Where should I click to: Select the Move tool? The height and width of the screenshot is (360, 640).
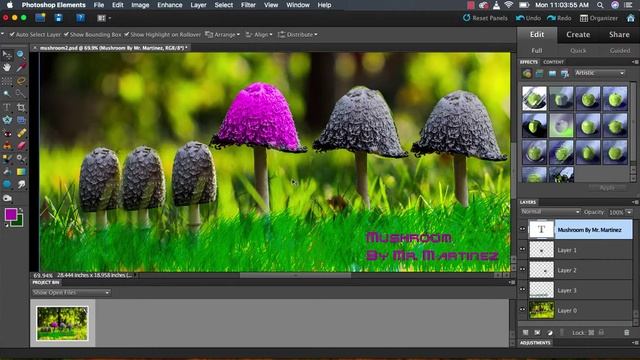coord(7,54)
